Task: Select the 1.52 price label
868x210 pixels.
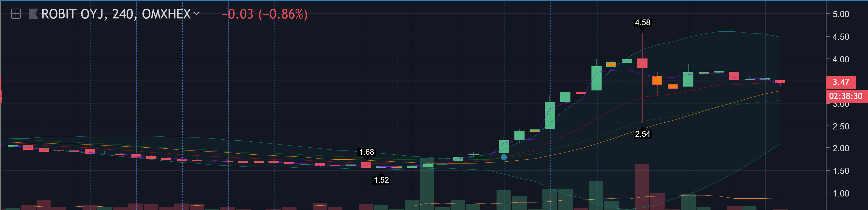Action: click(381, 180)
